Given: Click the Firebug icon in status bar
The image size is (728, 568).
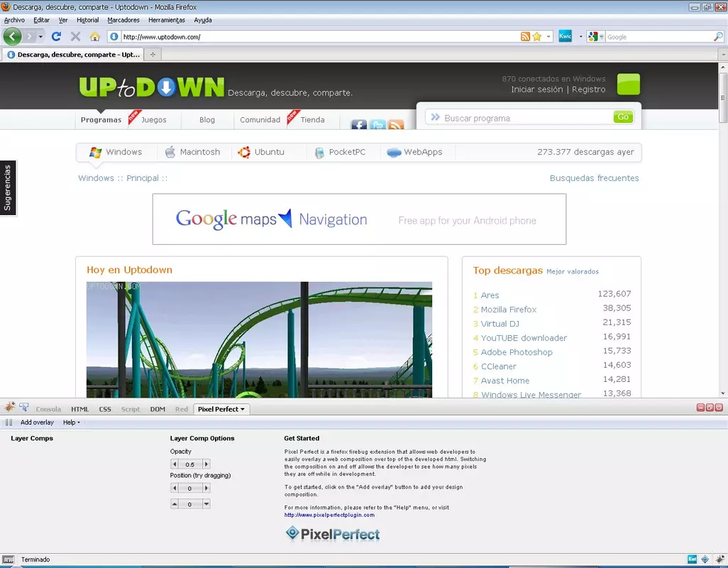Looking at the screenshot, I should click(719, 559).
